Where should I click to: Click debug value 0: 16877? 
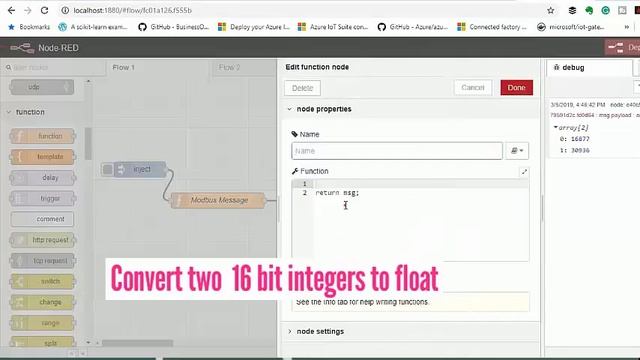point(575,139)
